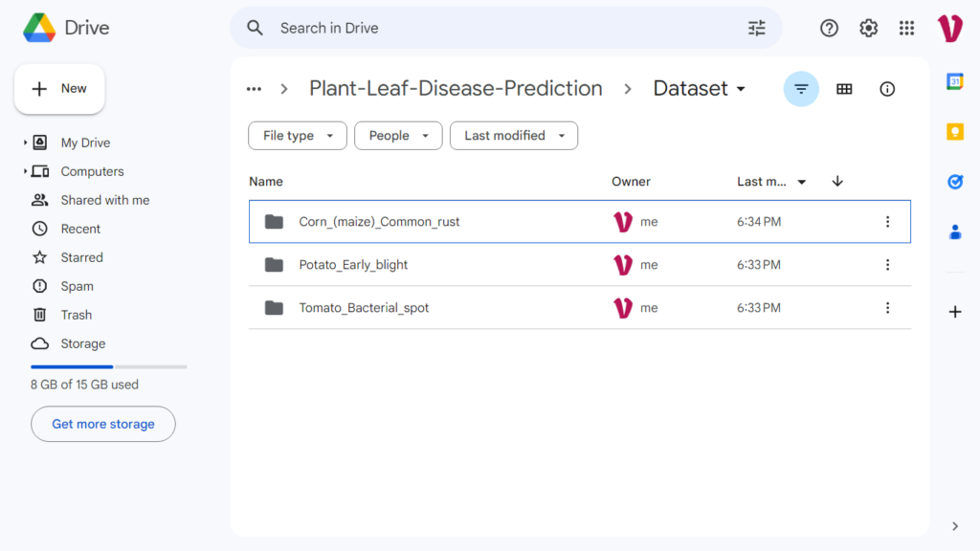The height and width of the screenshot is (551, 980).
Task: Select Tomato_Bacterial_spot folder name
Action: (x=364, y=308)
